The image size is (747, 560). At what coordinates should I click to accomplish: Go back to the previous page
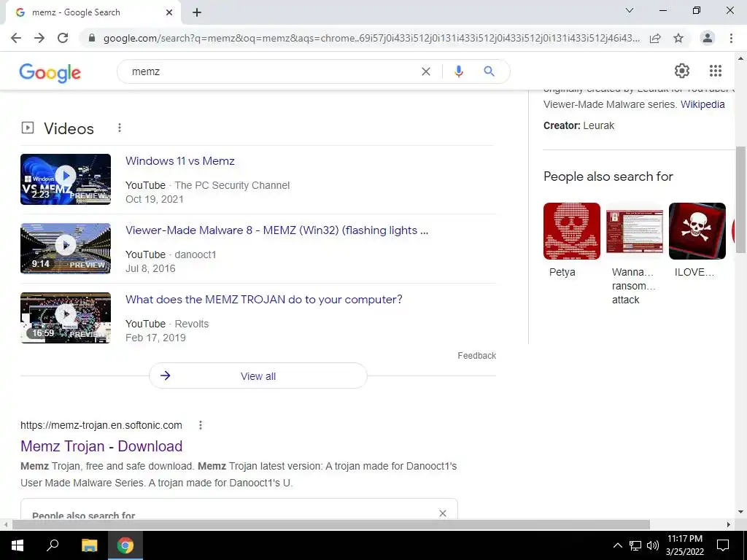point(16,38)
